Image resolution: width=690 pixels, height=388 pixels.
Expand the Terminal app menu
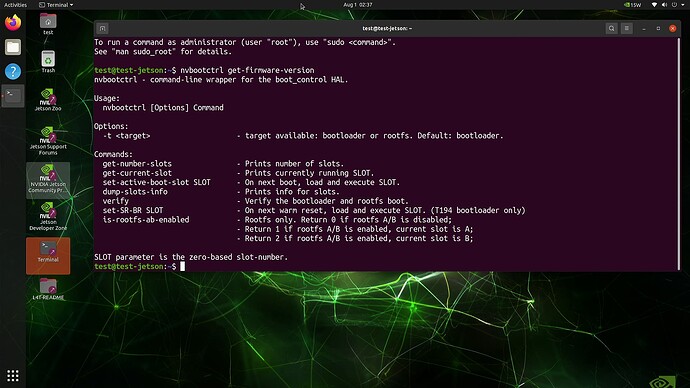pyautogui.click(x=56, y=5)
